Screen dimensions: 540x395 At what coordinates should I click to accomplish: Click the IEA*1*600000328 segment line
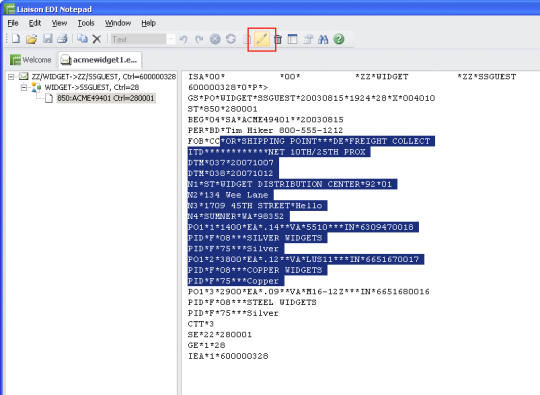pyautogui.click(x=228, y=356)
